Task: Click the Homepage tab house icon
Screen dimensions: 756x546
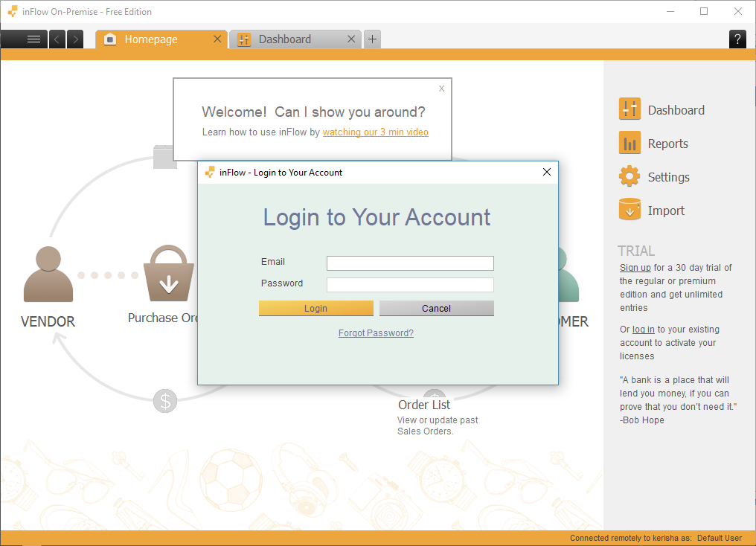Action: 110,39
